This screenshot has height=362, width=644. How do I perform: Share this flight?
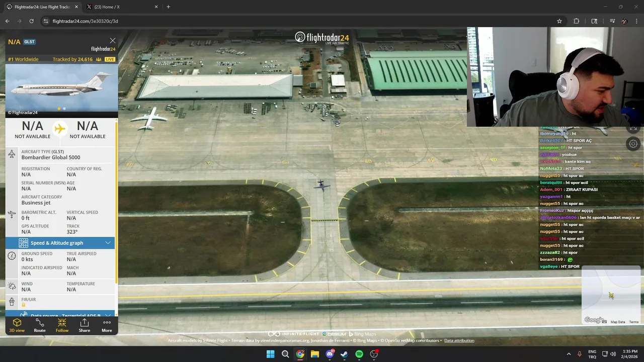click(85, 325)
